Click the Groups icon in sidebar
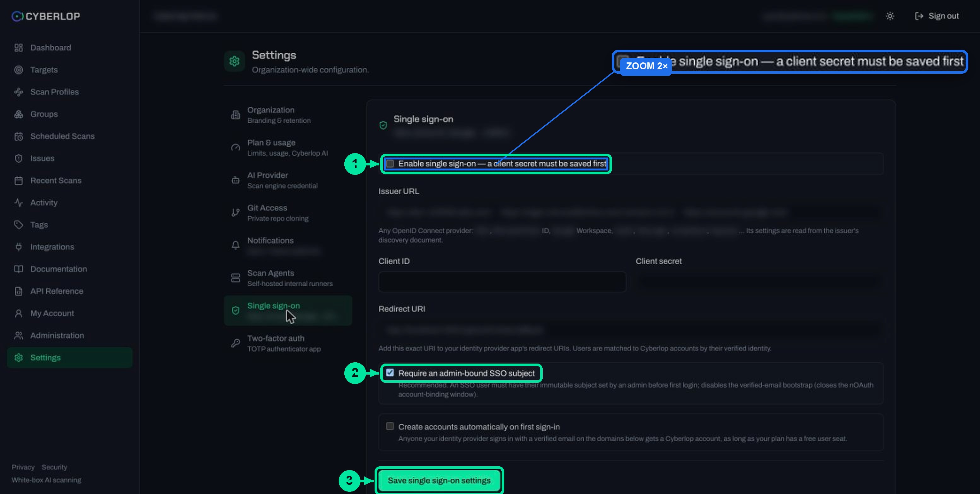980x494 pixels. coord(18,114)
